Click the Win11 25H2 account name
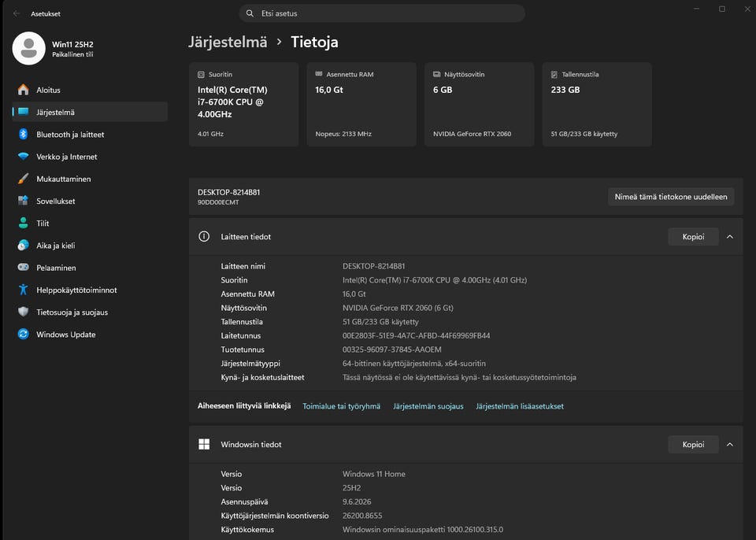Viewport: 756px width, 540px height. tap(72, 44)
